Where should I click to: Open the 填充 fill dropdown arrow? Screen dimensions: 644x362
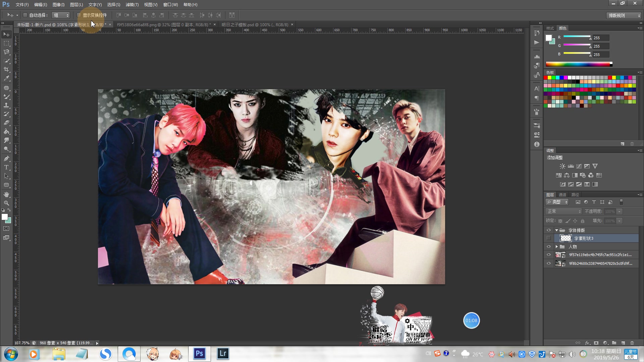[620, 221]
